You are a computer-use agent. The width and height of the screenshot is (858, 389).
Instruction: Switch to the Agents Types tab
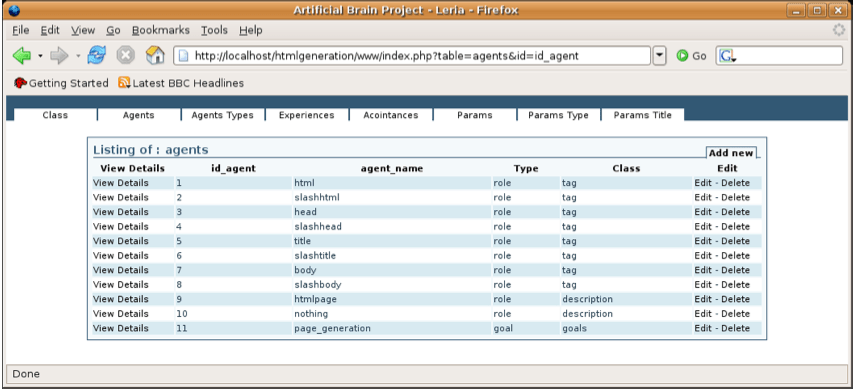click(223, 115)
